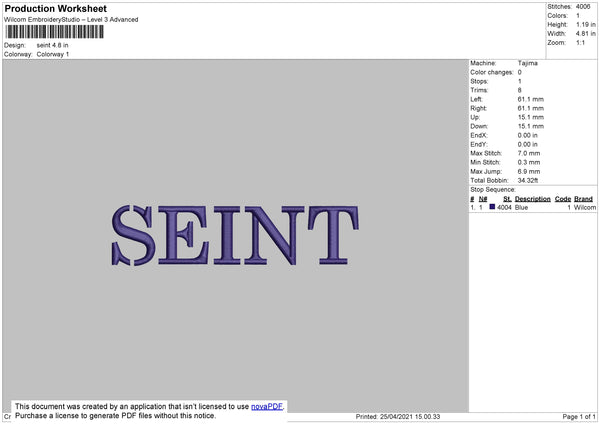Click the Left value 61.1 mm

(531, 99)
